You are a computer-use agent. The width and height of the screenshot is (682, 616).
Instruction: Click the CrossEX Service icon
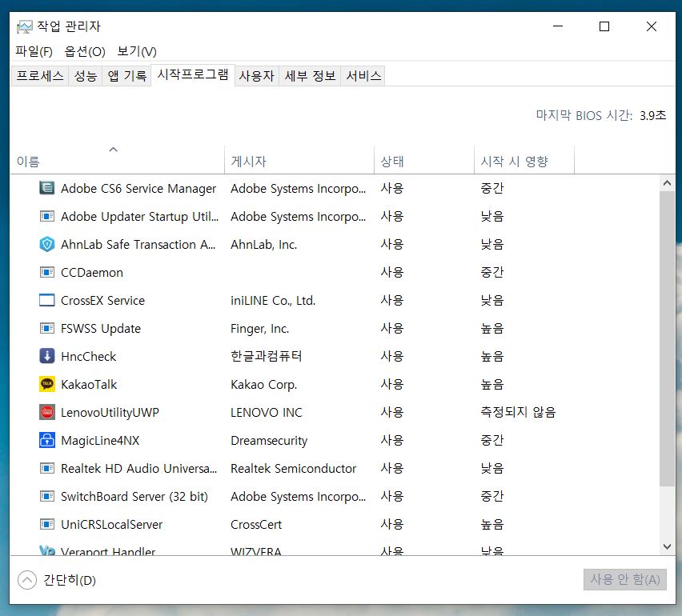tap(47, 300)
